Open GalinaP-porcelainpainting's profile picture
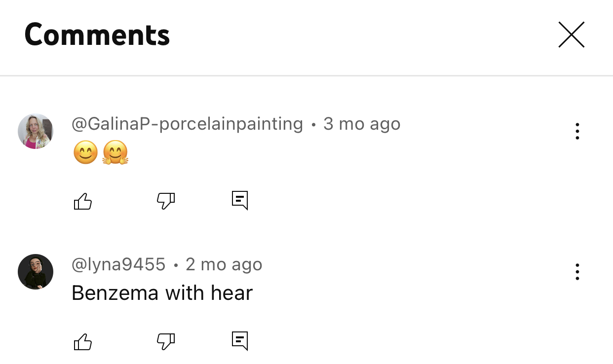This screenshot has height=364, width=613. [36, 131]
